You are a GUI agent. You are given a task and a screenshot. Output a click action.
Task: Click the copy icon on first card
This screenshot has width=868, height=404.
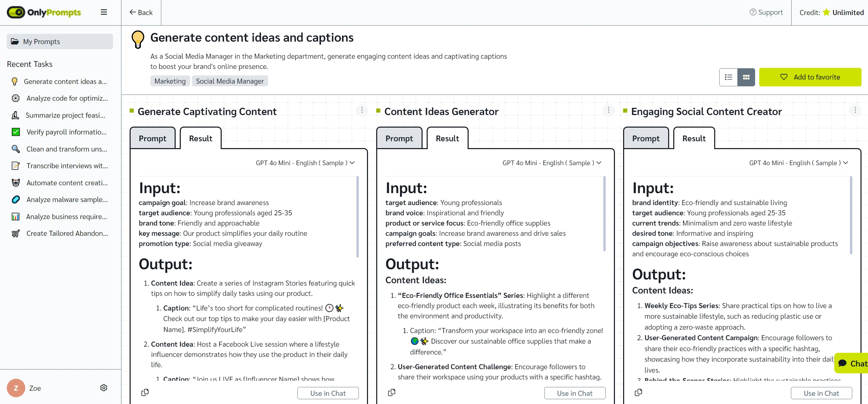pos(145,393)
